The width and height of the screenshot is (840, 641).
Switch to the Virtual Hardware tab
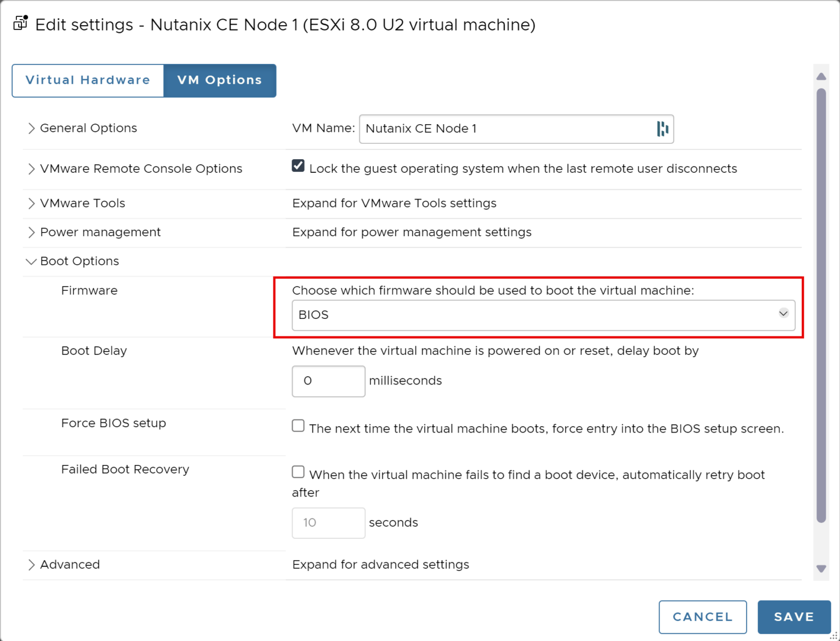click(x=87, y=80)
